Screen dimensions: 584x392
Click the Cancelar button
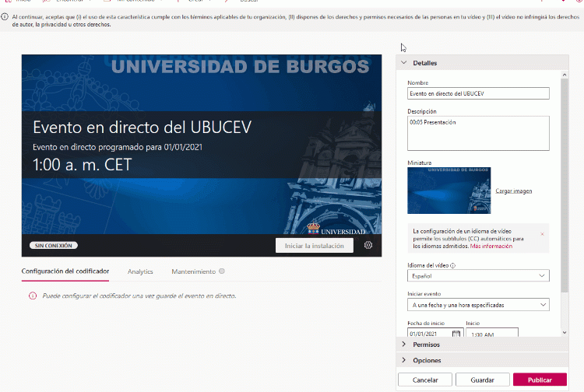point(425,380)
